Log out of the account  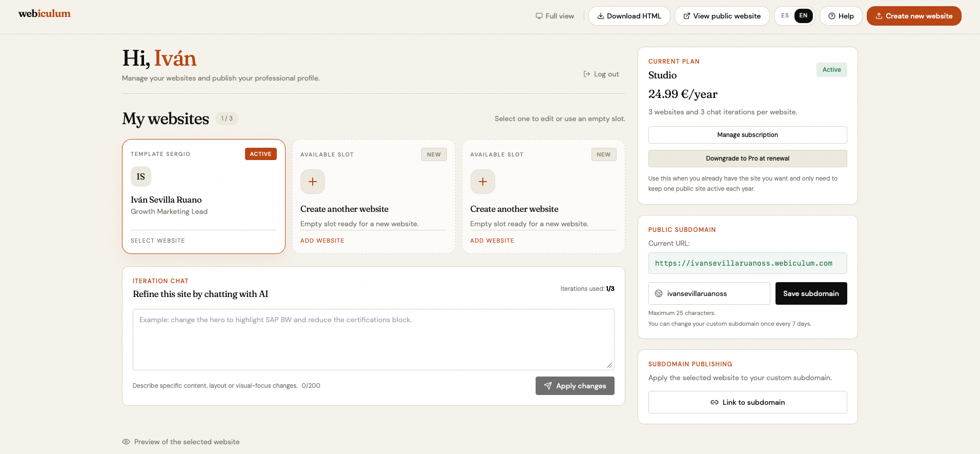(x=601, y=74)
